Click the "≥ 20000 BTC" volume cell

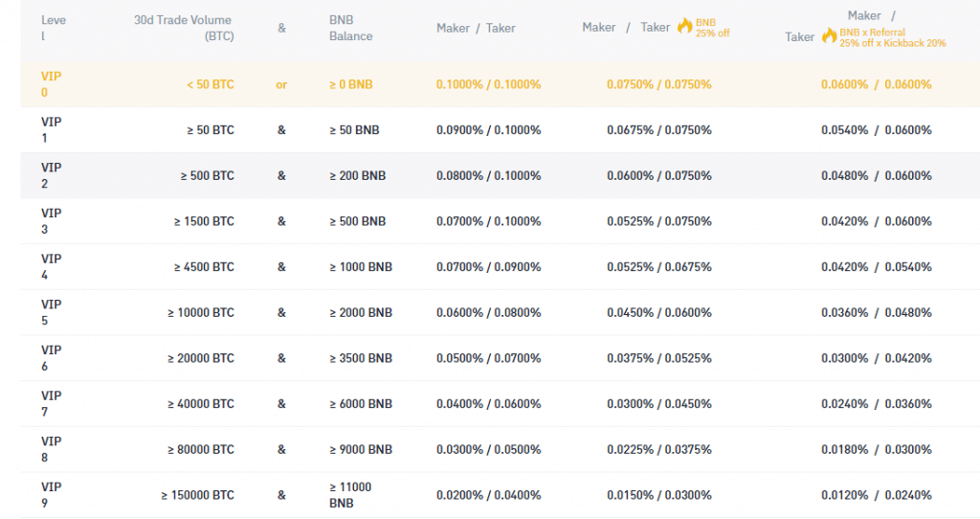[201, 358]
